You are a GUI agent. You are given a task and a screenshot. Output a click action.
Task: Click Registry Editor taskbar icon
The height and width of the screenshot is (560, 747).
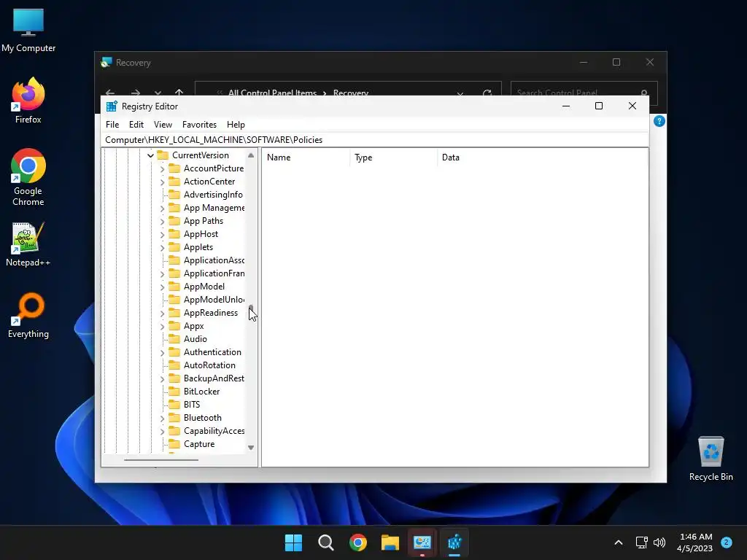tap(454, 542)
